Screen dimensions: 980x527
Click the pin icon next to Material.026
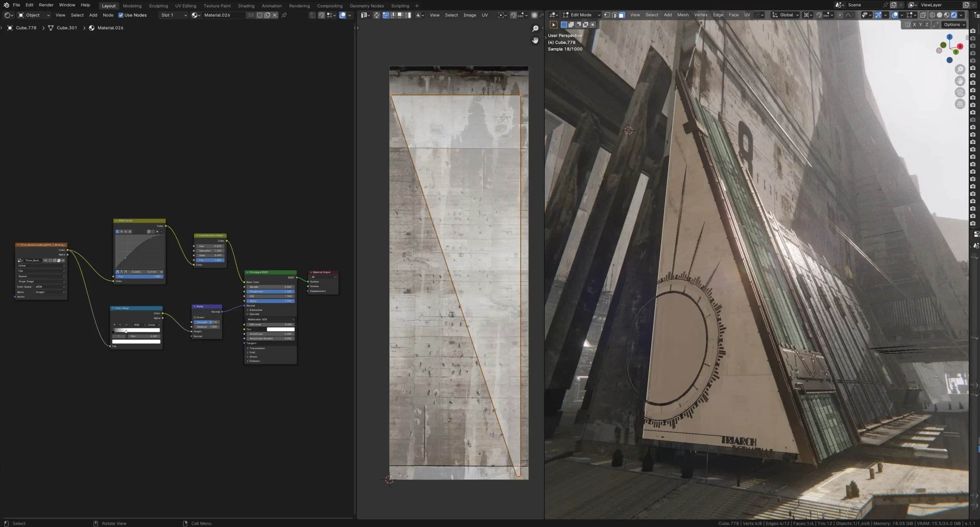coord(284,15)
